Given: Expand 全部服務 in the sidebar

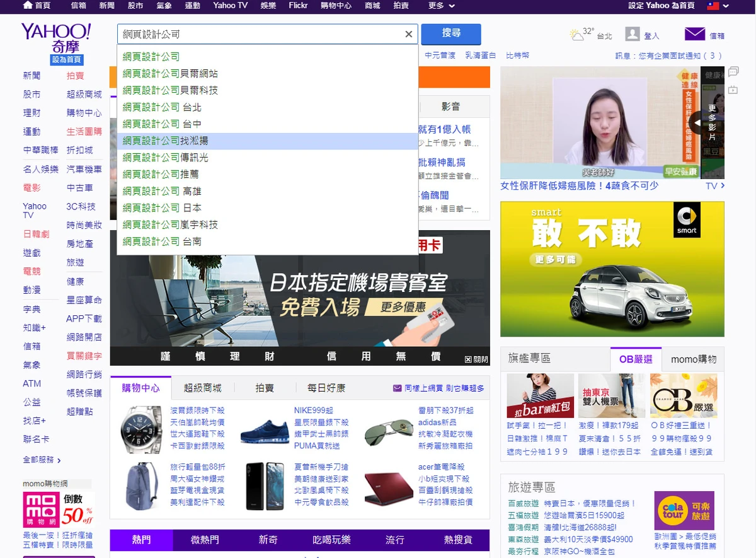Looking at the screenshot, I should (42, 460).
